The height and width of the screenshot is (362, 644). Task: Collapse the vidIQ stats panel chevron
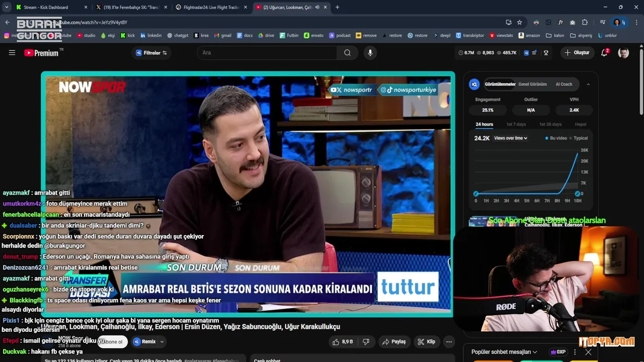588,84
